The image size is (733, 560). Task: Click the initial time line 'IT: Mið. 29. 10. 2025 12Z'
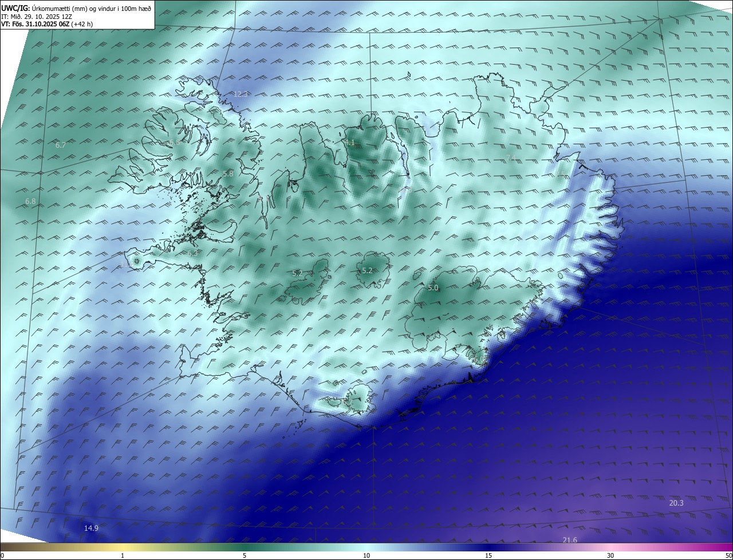tap(37, 16)
